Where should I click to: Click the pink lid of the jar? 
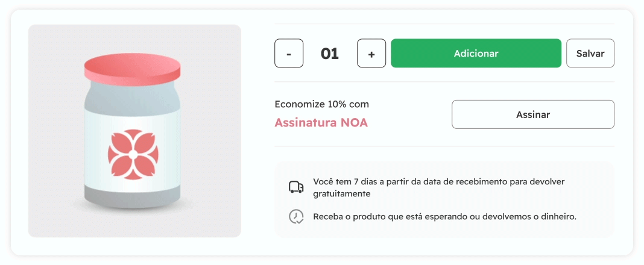[x=132, y=69]
